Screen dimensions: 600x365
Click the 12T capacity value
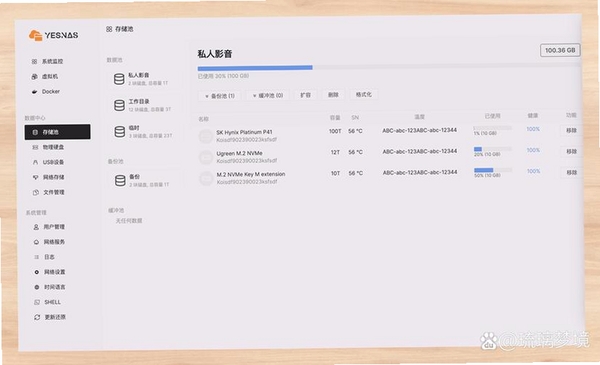(x=335, y=152)
